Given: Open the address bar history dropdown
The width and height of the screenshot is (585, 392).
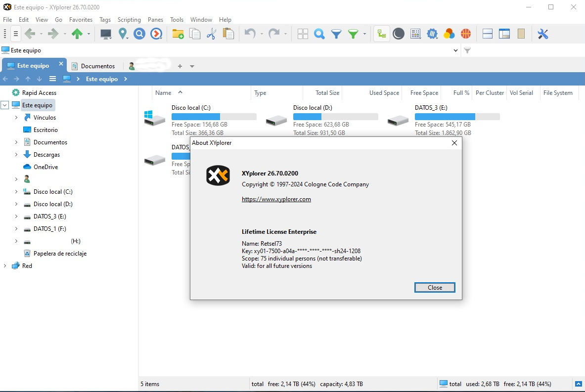Looking at the screenshot, I should click(x=455, y=50).
